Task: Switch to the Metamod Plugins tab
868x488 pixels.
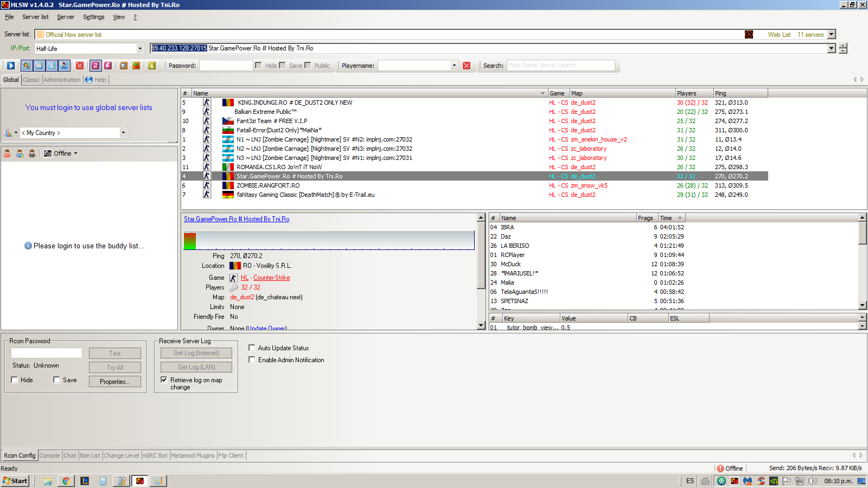Action: pos(193,455)
